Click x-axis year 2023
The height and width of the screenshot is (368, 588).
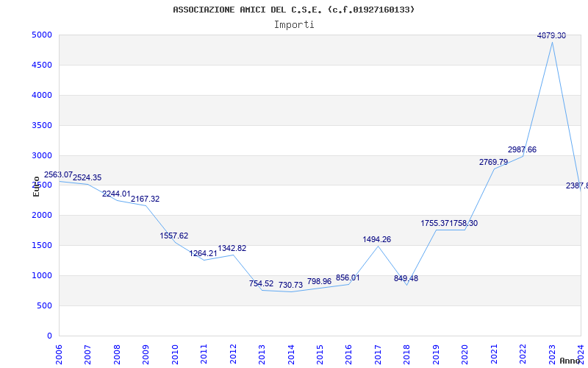552,355
